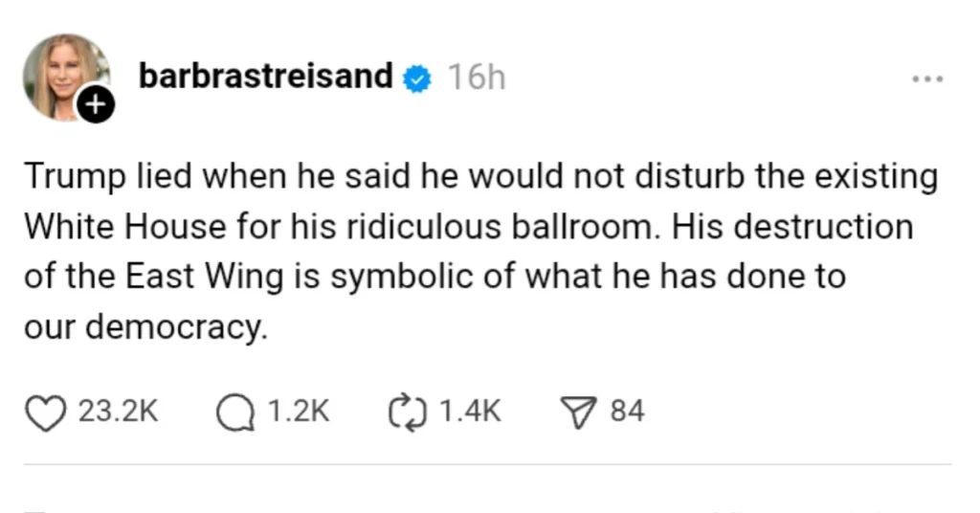View the 1.2K replies count
The width and height of the screenshot is (980, 513).
[299, 413]
